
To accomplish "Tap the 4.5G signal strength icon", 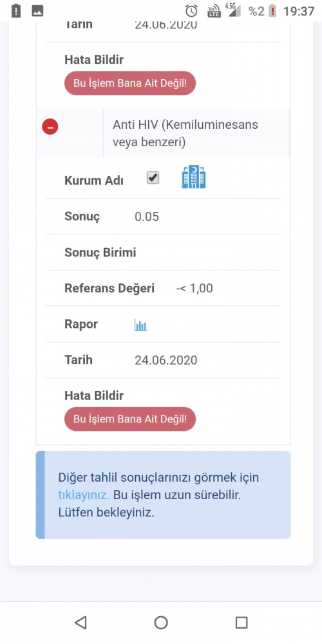I will pos(233,10).
